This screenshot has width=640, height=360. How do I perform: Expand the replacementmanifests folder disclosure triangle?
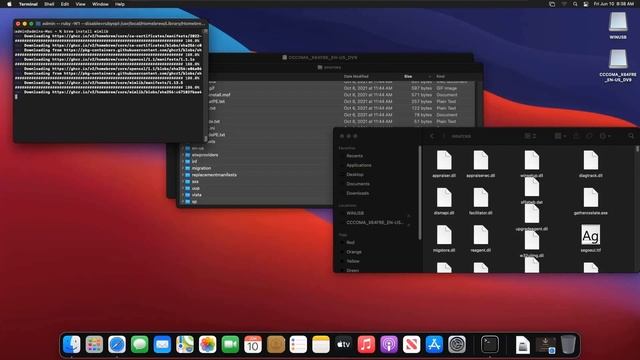click(183, 175)
